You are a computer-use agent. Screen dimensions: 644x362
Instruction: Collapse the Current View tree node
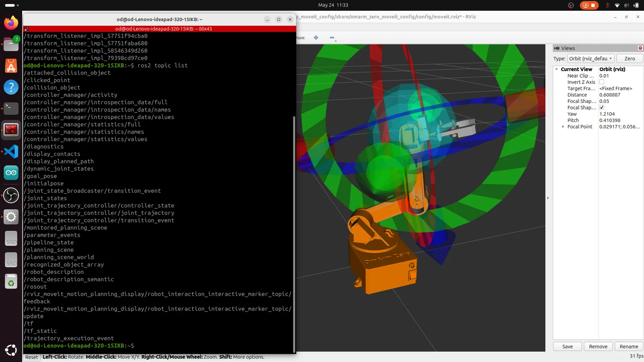click(x=557, y=69)
